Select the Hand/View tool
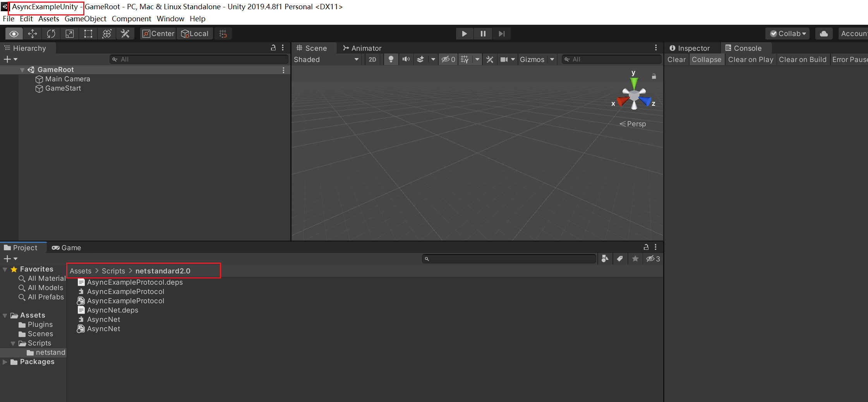 (x=14, y=34)
